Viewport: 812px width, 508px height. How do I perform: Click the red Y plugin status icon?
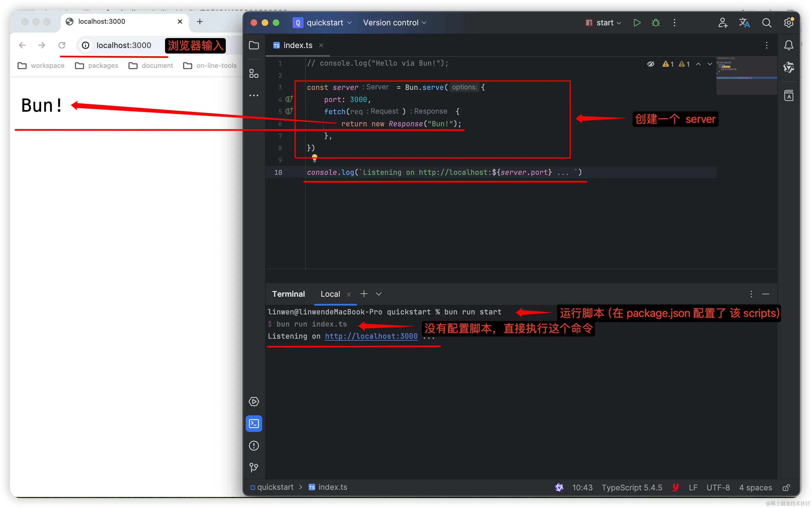point(675,487)
